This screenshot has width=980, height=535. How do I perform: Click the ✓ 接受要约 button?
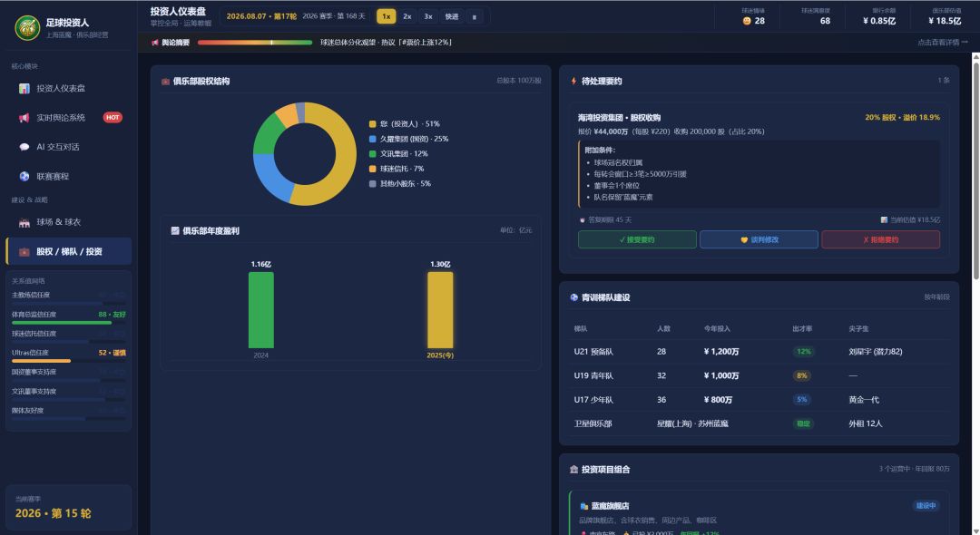click(x=637, y=239)
